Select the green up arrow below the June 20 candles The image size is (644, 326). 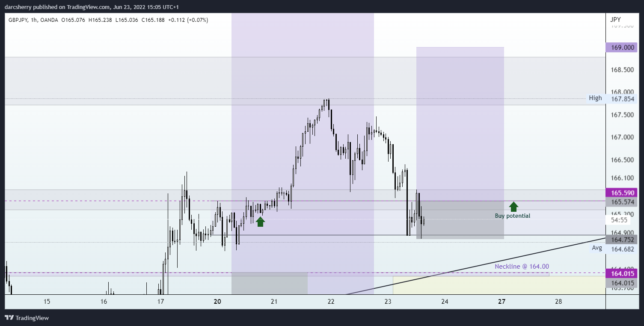coord(260,221)
